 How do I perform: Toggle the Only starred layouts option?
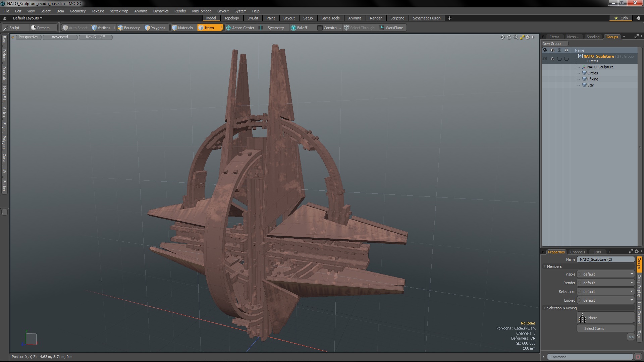621,18
